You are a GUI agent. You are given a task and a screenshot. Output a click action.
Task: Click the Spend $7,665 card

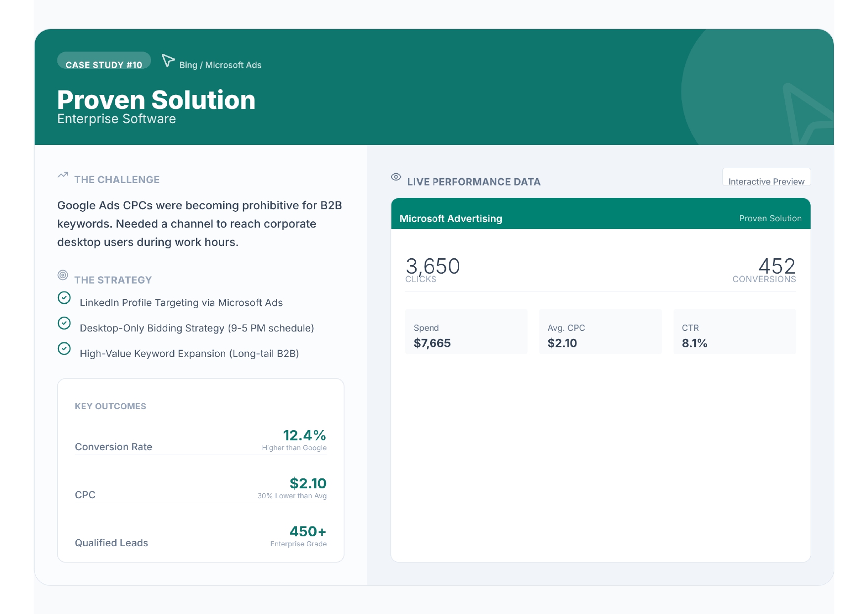click(466, 331)
